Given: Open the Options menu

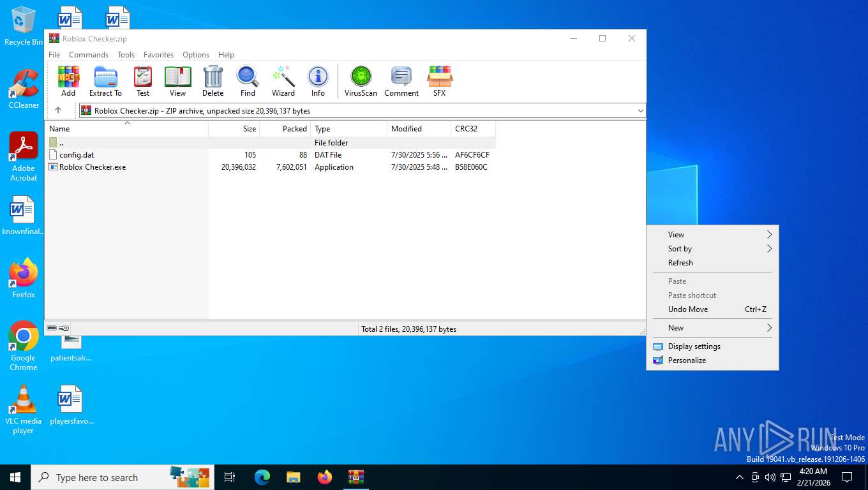Looking at the screenshot, I should [196, 55].
